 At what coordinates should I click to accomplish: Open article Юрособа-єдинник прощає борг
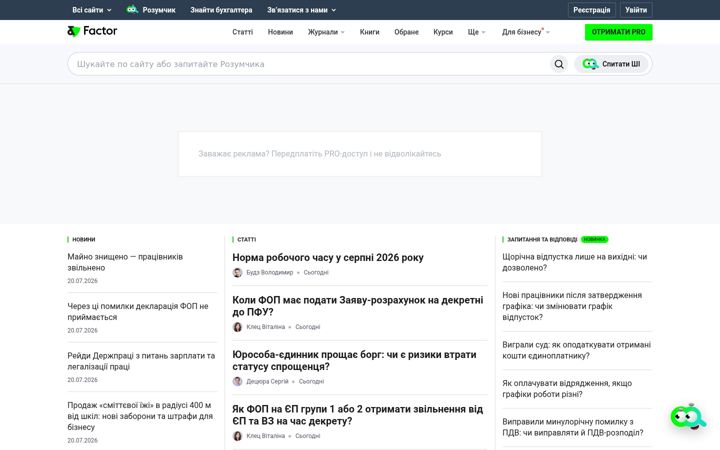[x=354, y=360]
